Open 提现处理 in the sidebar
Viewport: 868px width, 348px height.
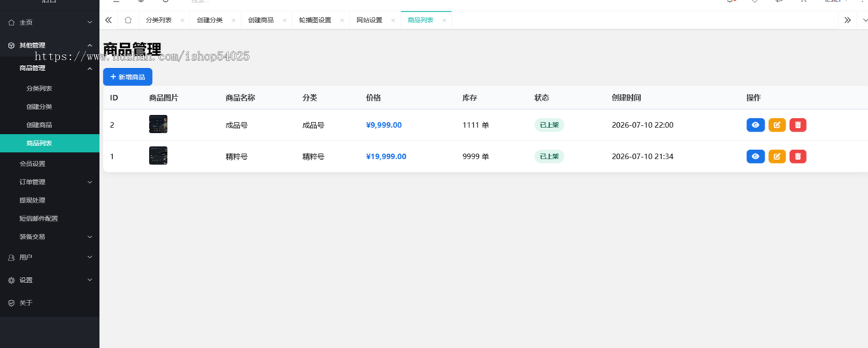pos(33,200)
